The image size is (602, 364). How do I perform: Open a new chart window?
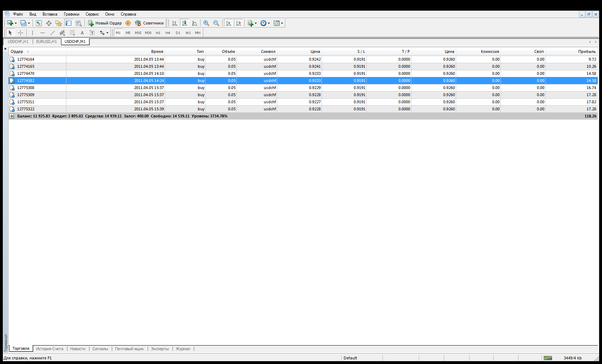(10, 23)
